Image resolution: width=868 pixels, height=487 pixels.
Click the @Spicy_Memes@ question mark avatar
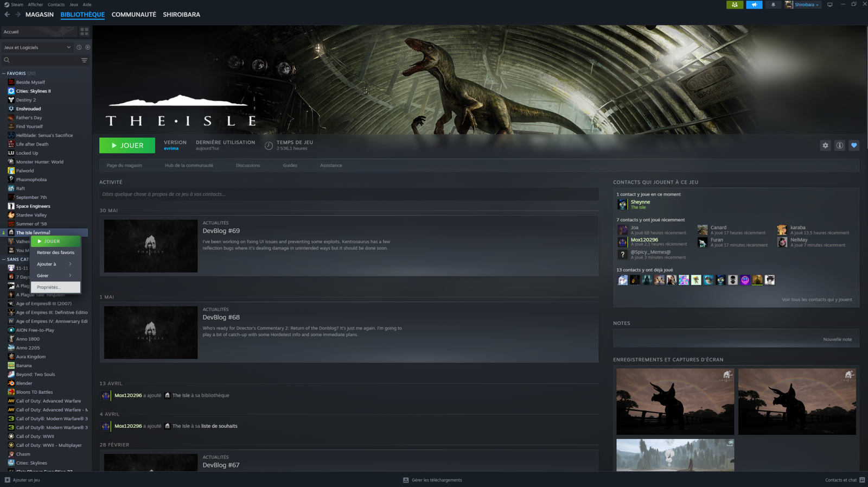(x=622, y=254)
